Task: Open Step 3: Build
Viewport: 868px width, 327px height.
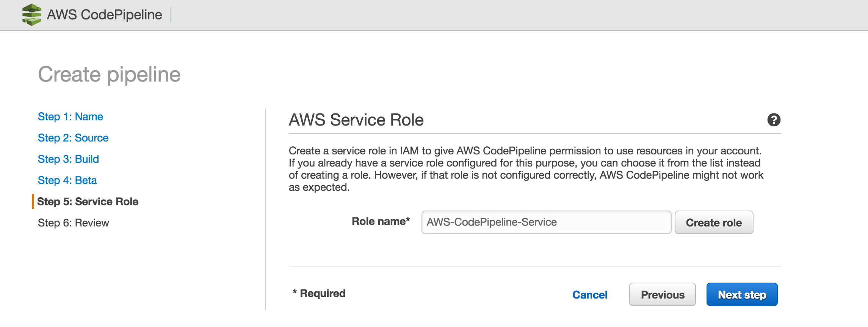Action: 68,159
